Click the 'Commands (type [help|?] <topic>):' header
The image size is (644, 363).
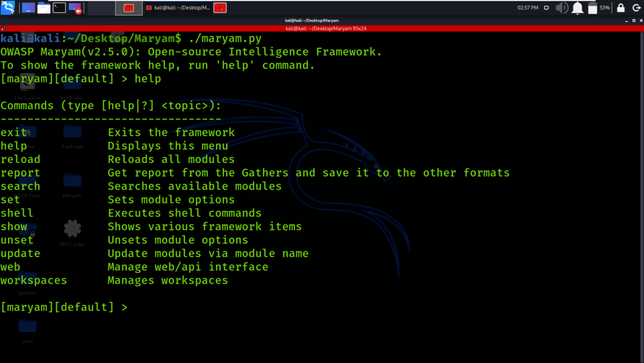point(111,106)
